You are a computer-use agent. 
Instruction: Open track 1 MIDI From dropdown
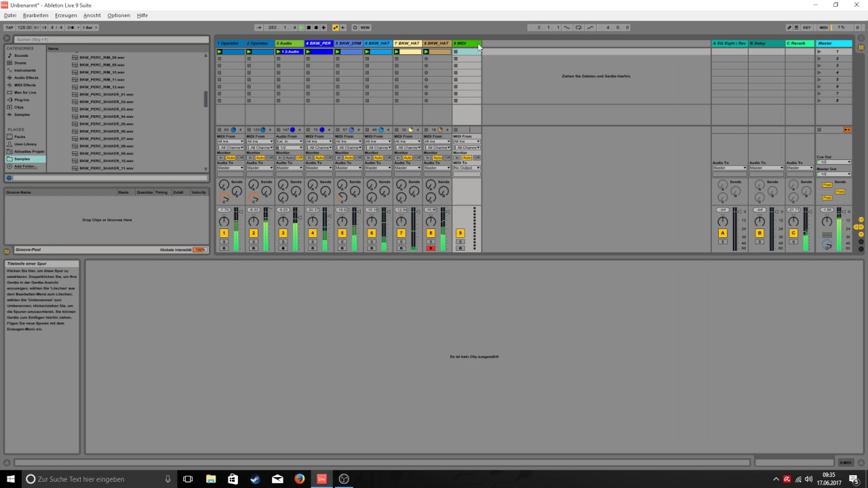231,142
